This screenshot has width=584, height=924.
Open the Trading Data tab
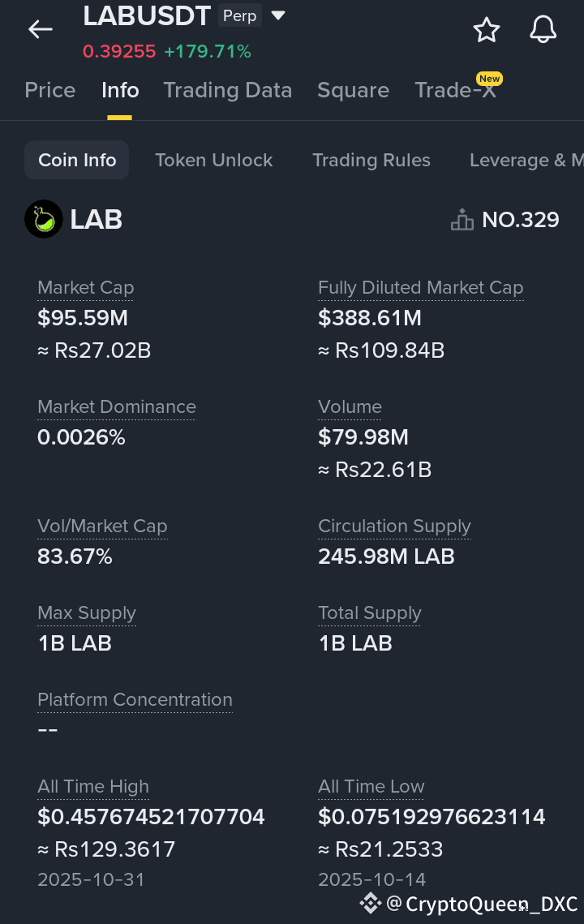coord(228,90)
